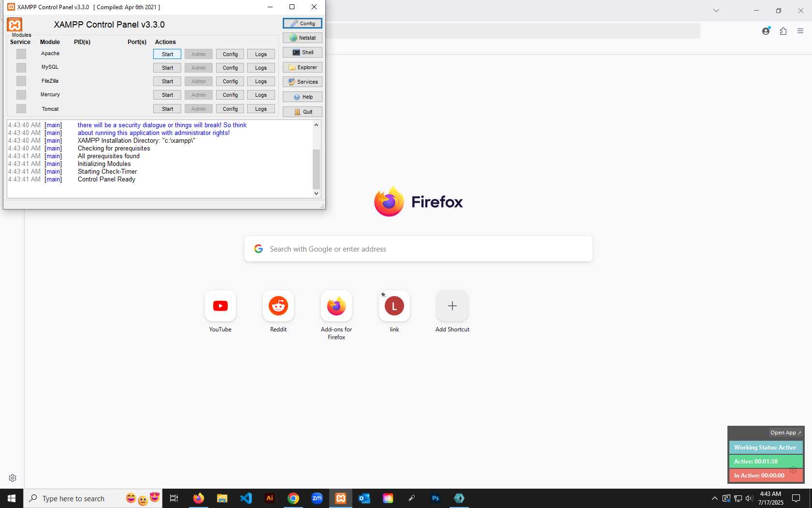812x508 pixels.
Task: Open Zoom from taskbar
Action: pos(317,498)
